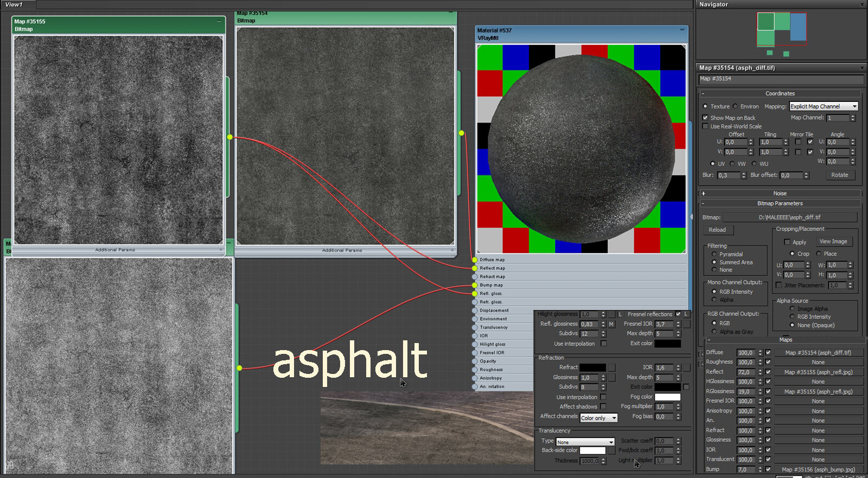Enable the Use Real-World Scale checkbox

point(705,126)
